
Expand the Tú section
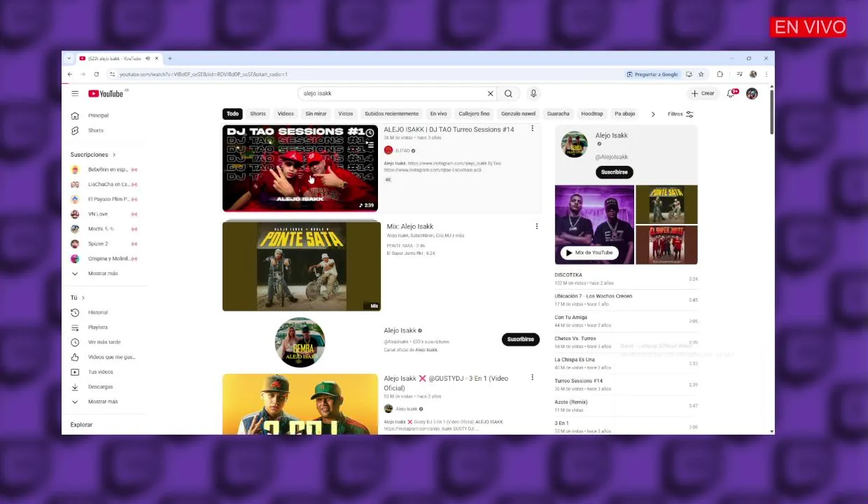tap(77, 297)
